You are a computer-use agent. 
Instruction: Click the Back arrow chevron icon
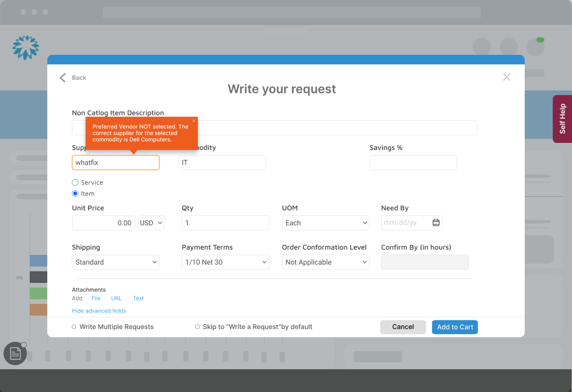[63, 78]
